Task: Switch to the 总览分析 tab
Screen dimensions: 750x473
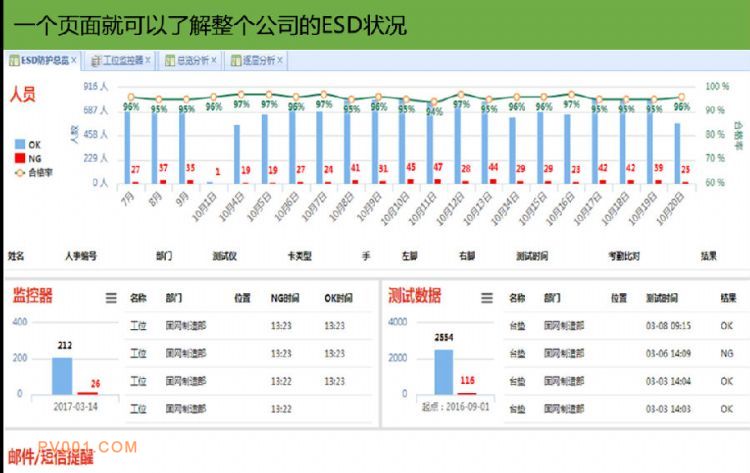Action: click(x=190, y=61)
